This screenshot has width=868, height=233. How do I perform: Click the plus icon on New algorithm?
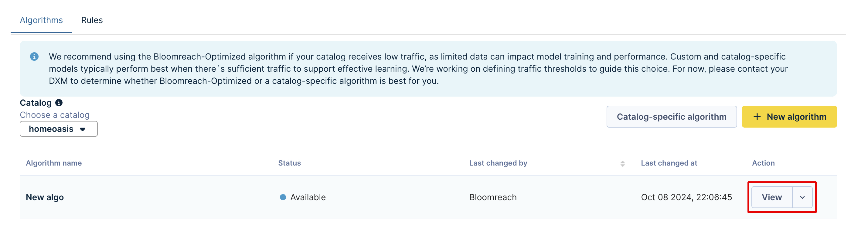(x=757, y=117)
